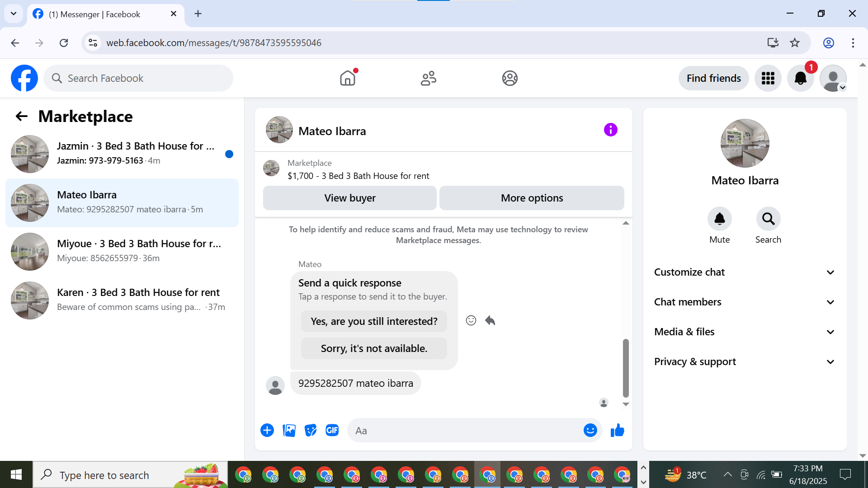Expand the Media & files section
Image resolution: width=868 pixels, height=488 pixels.
tap(745, 332)
